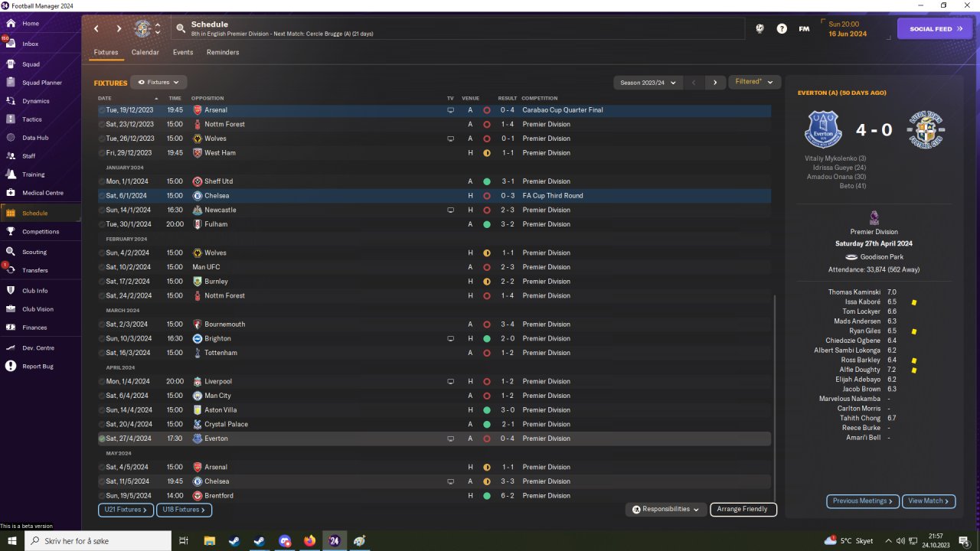Click the Arrange Friendly button
The width and height of the screenshot is (980, 551).
pos(743,510)
